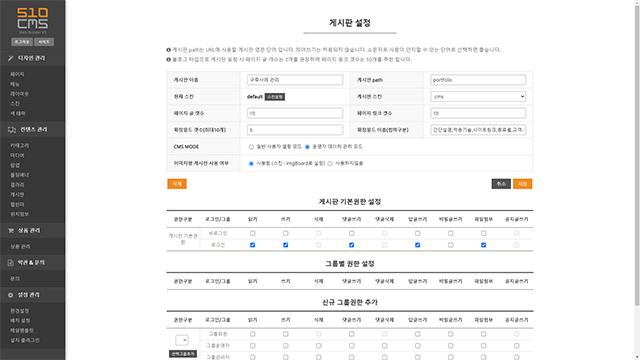This screenshot has height=360, width=640.
Task: Open 메일템플릿 in the sidebar
Action: 22,331
